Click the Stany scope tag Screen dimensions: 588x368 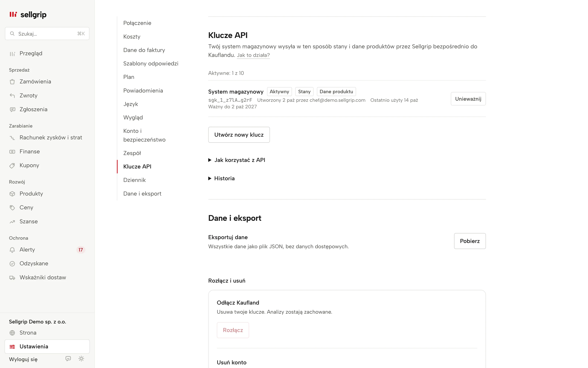pyautogui.click(x=304, y=92)
